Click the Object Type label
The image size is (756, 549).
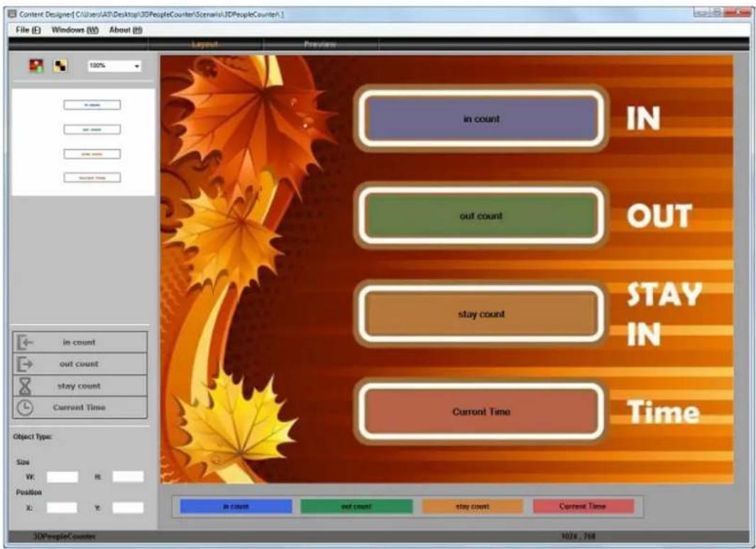(x=33, y=437)
